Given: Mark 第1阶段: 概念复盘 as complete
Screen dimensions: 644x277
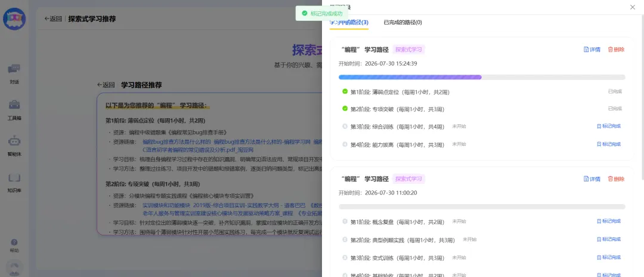Looking at the screenshot, I should [609, 221].
